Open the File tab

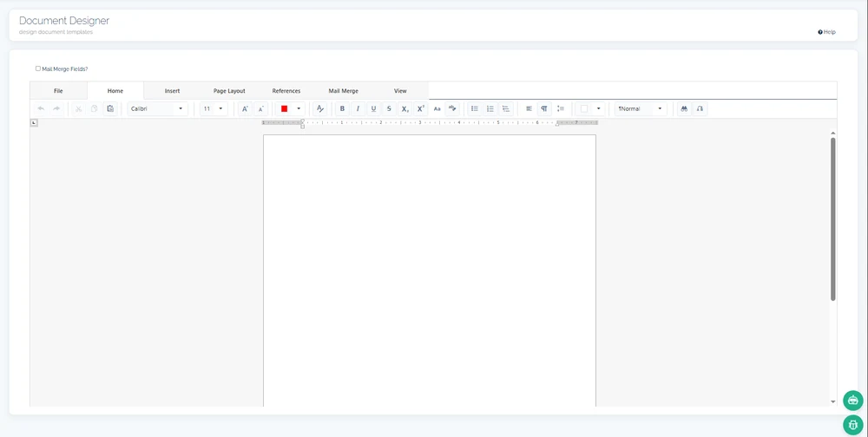[x=58, y=91]
